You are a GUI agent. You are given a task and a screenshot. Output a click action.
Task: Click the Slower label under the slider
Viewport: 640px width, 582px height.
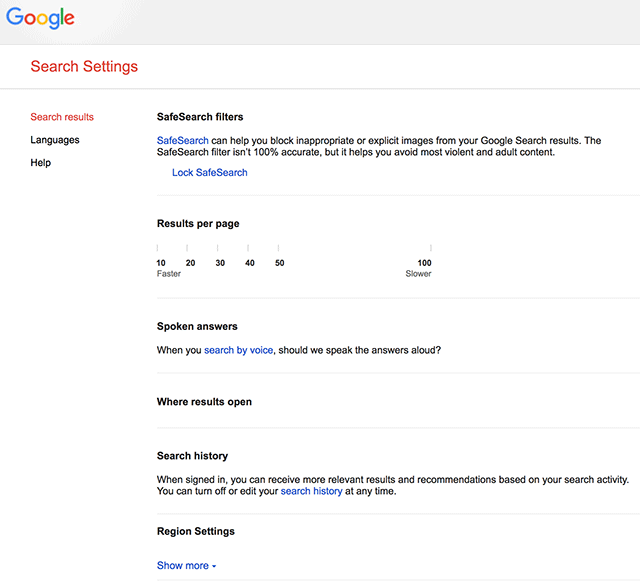coord(418,273)
